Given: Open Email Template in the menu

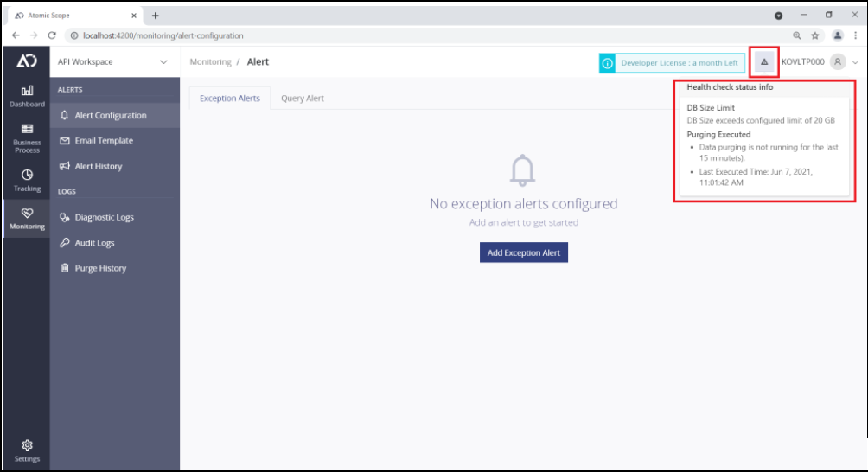Looking at the screenshot, I should (103, 141).
